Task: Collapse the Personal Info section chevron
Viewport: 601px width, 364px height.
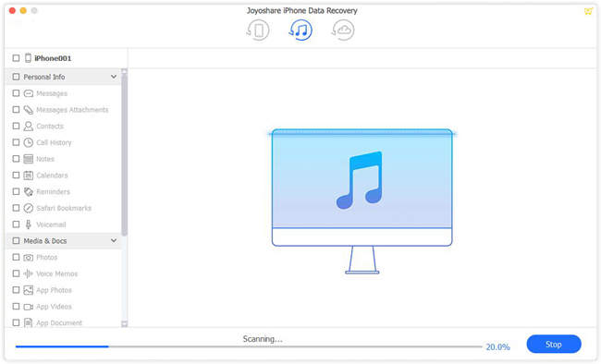Action: (x=114, y=77)
